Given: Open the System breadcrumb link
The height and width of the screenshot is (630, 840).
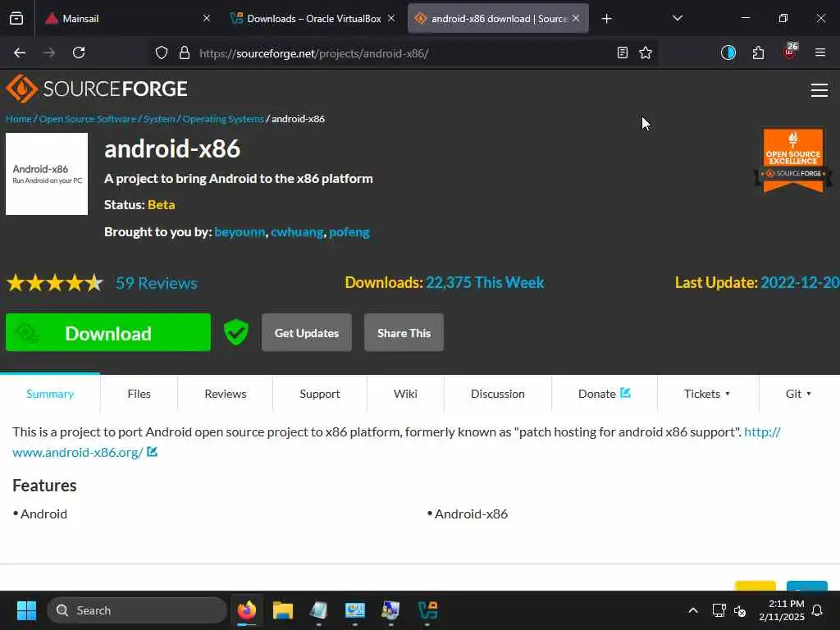Looking at the screenshot, I should click(x=159, y=119).
